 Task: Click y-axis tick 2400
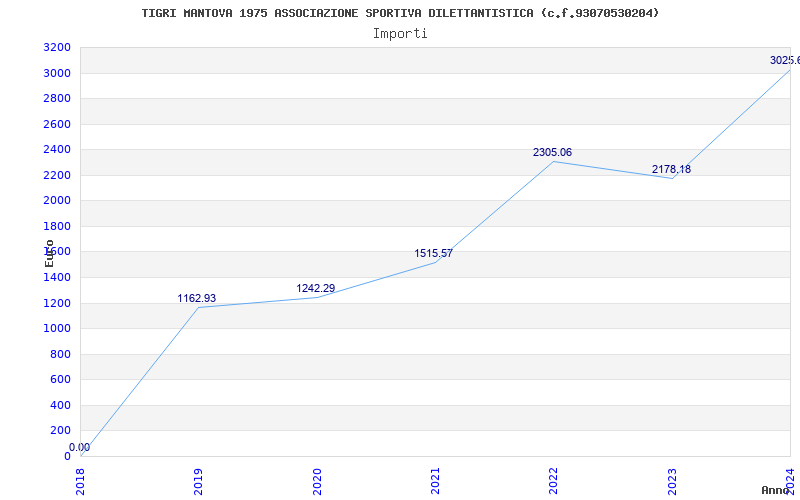tap(57, 150)
